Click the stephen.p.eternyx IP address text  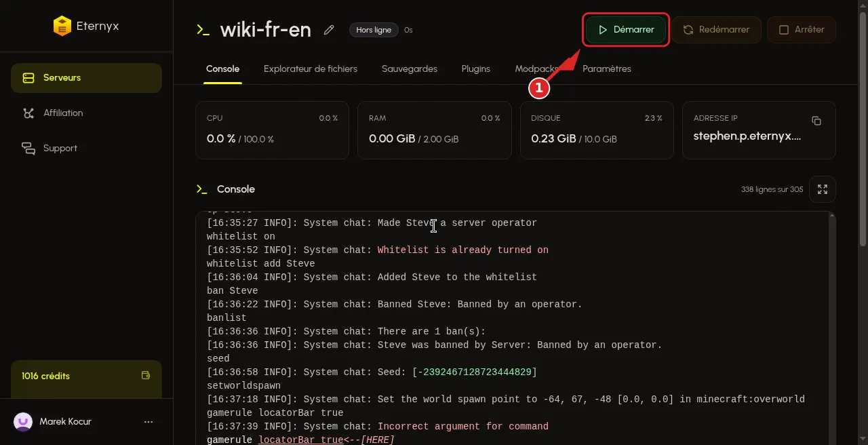pos(747,136)
